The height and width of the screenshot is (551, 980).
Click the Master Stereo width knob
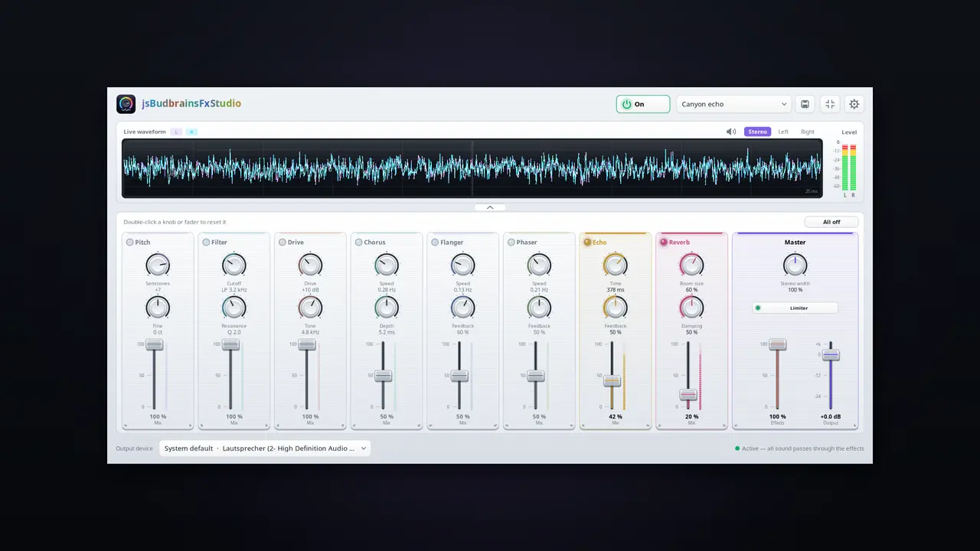click(x=795, y=266)
